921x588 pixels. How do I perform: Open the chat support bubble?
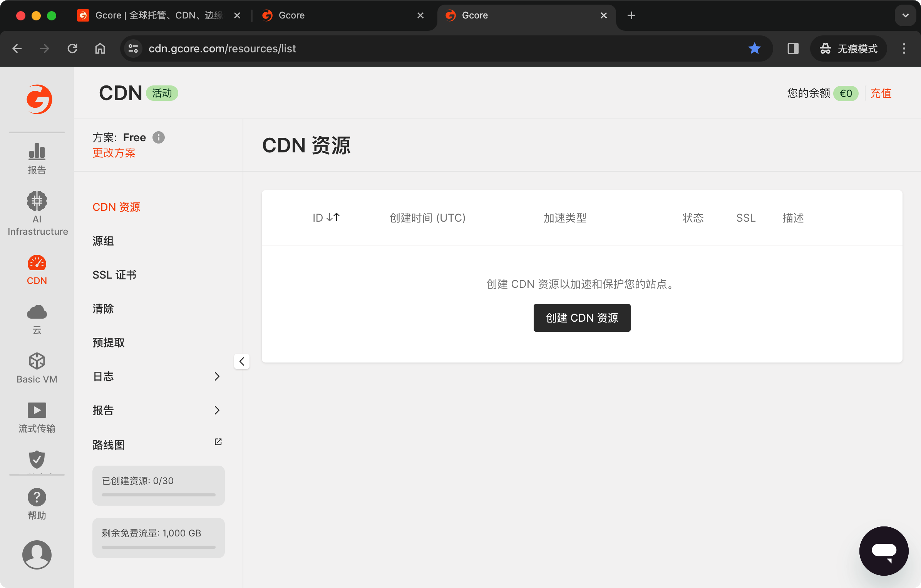tap(884, 551)
